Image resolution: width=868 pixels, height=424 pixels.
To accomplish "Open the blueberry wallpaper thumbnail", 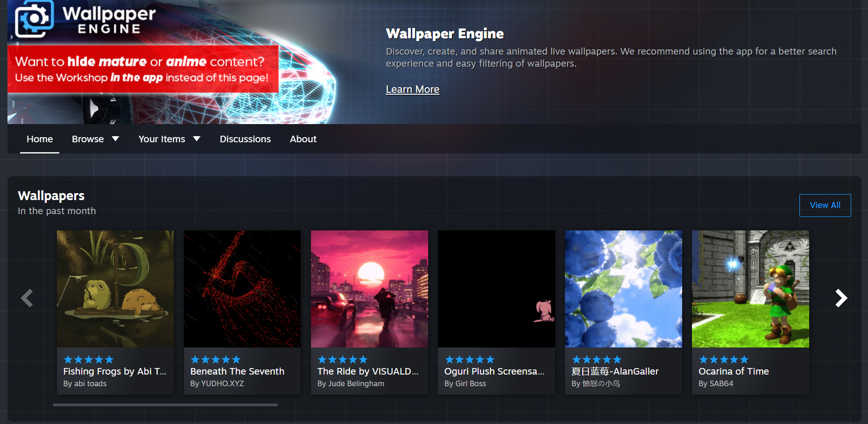I will click(623, 289).
